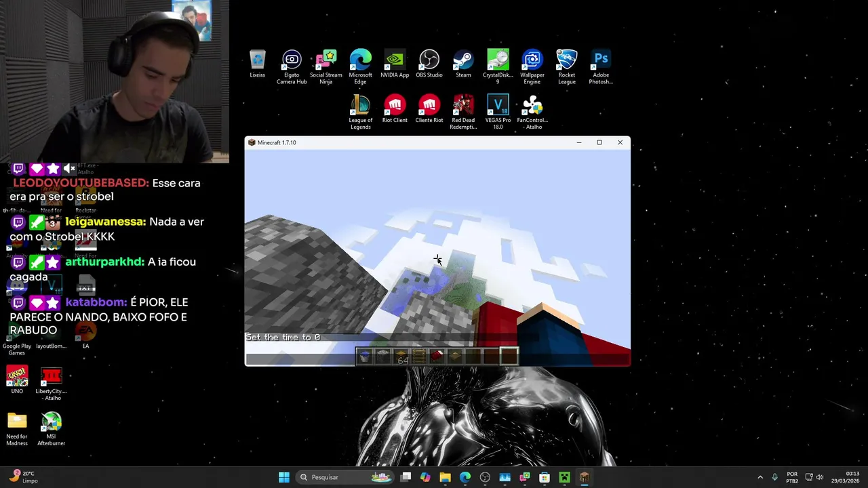Select the Wallpaper Engine desktop icon

(x=532, y=66)
